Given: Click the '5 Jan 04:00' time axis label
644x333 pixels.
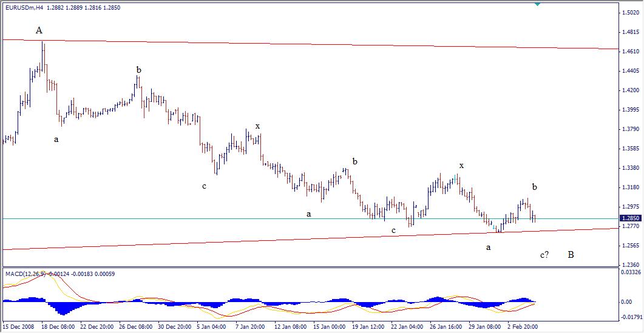Looking at the screenshot, I should 211,327.
